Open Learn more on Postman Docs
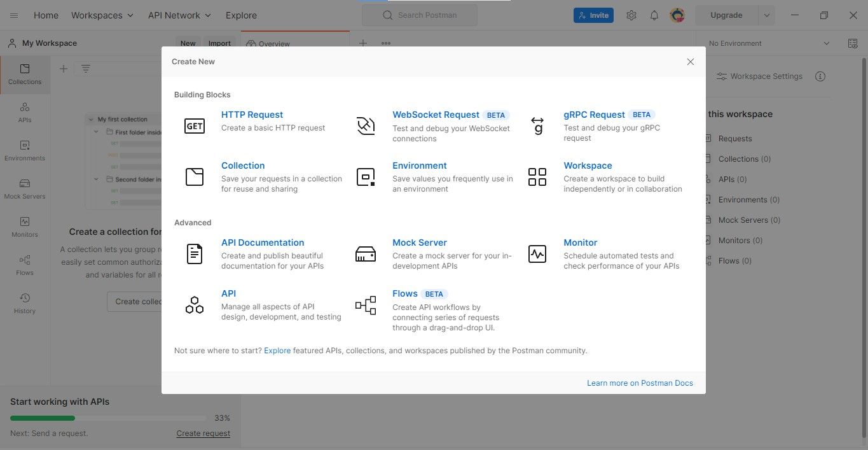The width and height of the screenshot is (868, 450). pyautogui.click(x=640, y=383)
